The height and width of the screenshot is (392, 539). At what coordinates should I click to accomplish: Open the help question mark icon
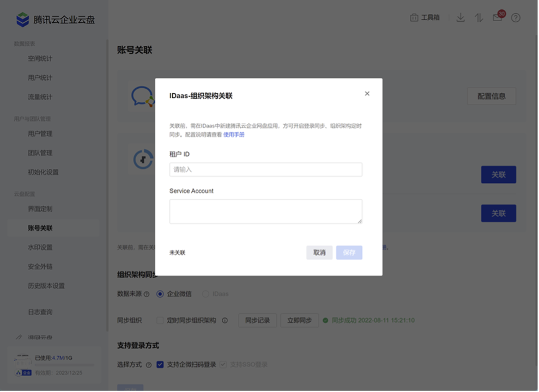point(516,18)
